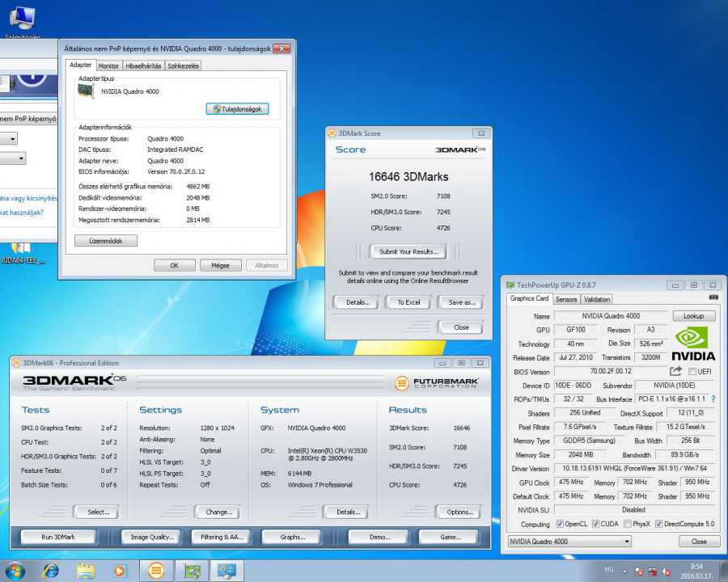
Task: Open Filtering & AA settings
Action: point(222,537)
